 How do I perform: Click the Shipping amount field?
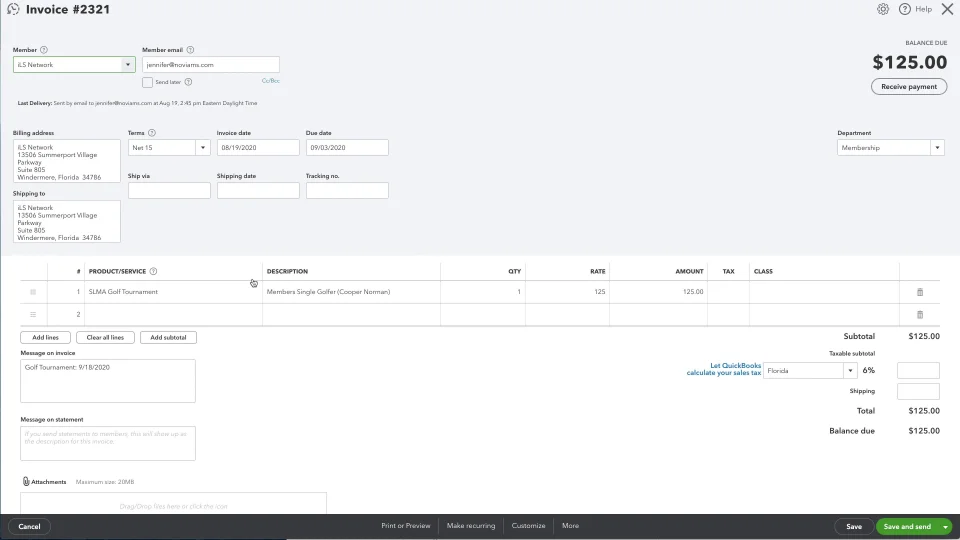tap(918, 391)
